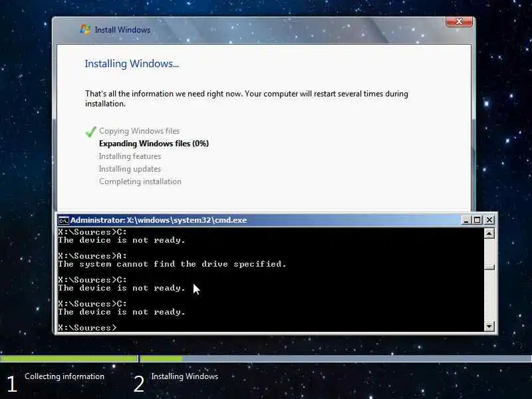The height and width of the screenshot is (399, 532).
Task: Click 'Copying Windows files' step text
Action: point(140,131)
